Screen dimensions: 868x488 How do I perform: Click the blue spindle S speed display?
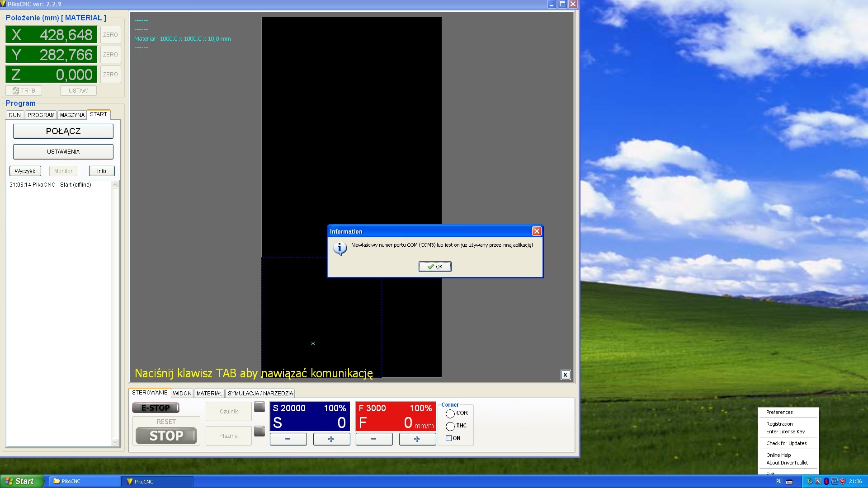tap(310, 416)
